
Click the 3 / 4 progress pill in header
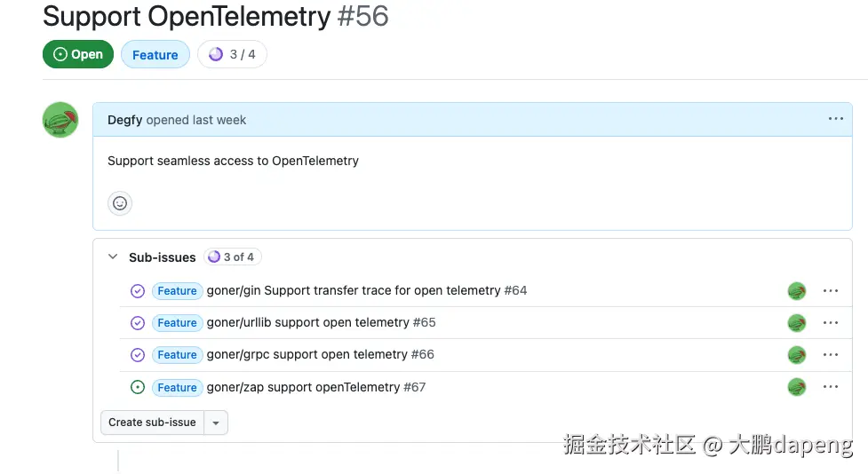pyautogui.click(x=232, y=55)
